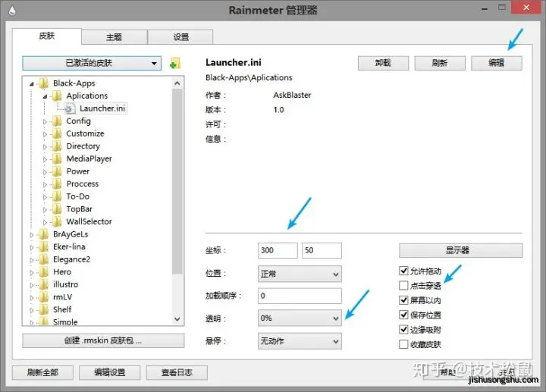Click the TopBar folder icon
The width and height of the screenshot is (546, 392).
pyautogui.click(x=57, y=209)
